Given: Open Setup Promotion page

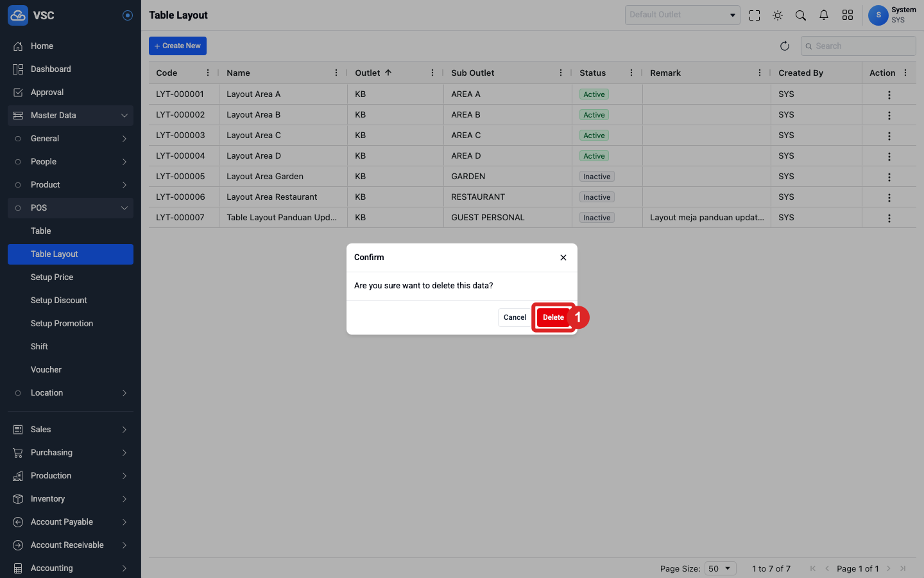Looking at the screenshot, I should (x=71, y=324).
